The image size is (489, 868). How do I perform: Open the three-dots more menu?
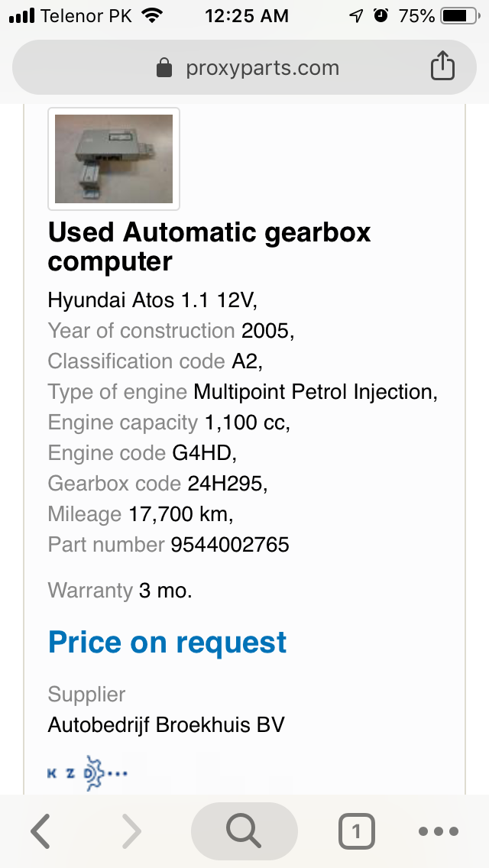[x=439, y=831]
